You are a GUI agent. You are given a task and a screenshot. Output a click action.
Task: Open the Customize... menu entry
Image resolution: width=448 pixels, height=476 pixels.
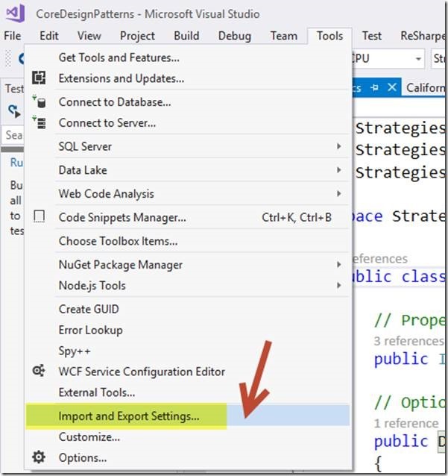pos(89,437)
